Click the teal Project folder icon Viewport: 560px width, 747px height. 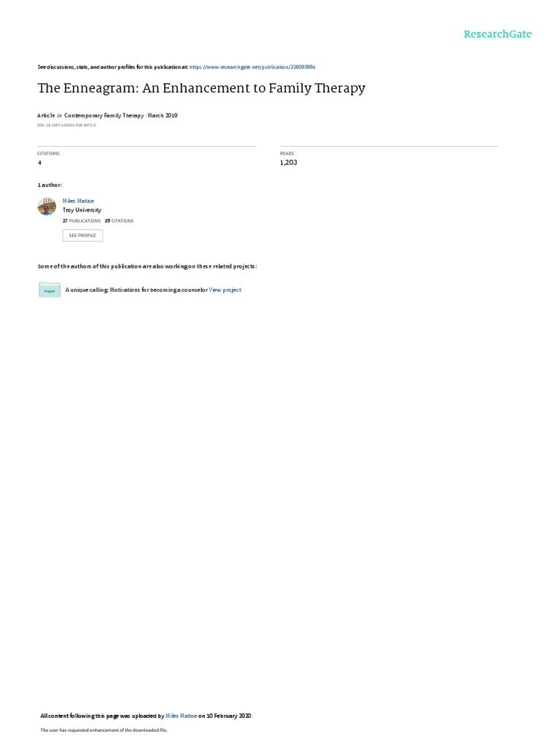pyautogui.click(x=50, y=290)
